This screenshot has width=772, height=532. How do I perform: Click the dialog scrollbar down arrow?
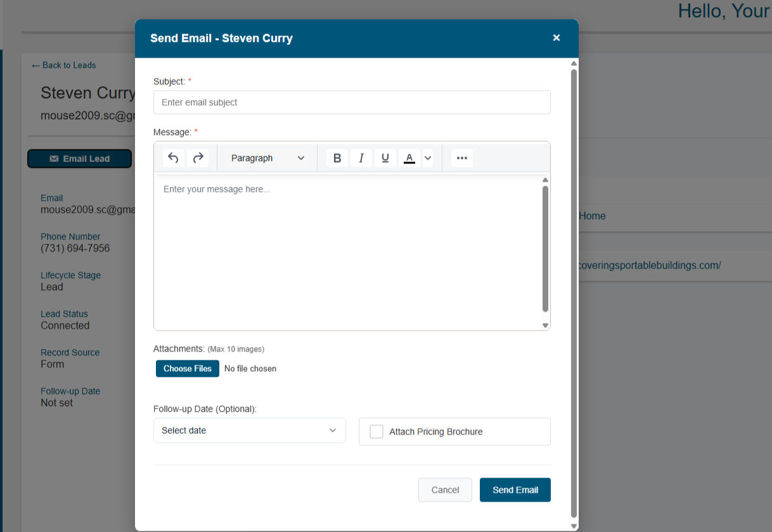(x=574, y=526)
